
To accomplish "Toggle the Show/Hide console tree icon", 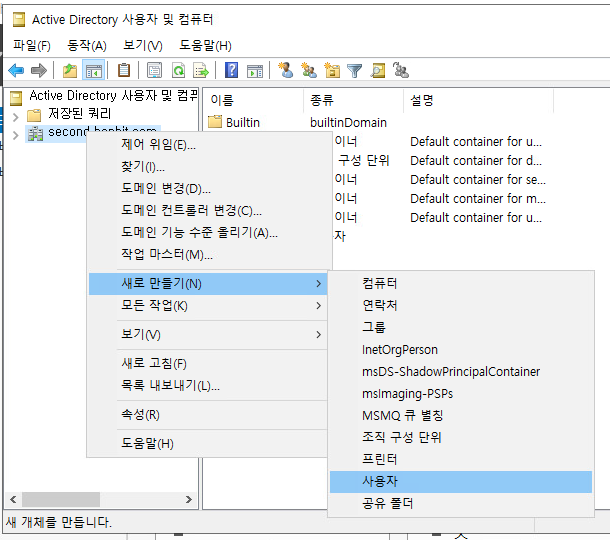I will click(x=93, y=70).
